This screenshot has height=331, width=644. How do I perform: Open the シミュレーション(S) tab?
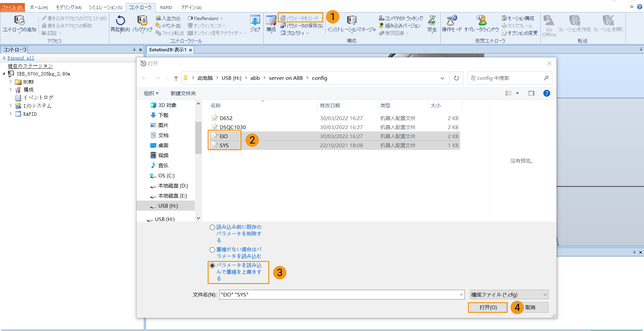pyautogui.click(x=105, y=7)
